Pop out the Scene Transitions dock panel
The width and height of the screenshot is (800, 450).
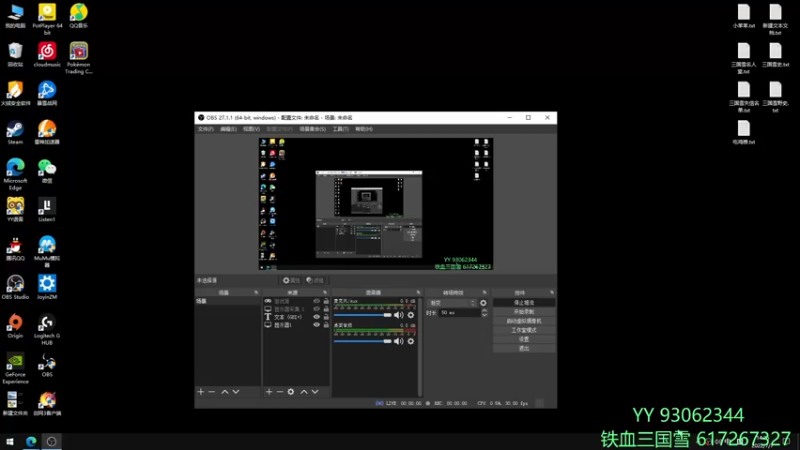tap(484, 293)
